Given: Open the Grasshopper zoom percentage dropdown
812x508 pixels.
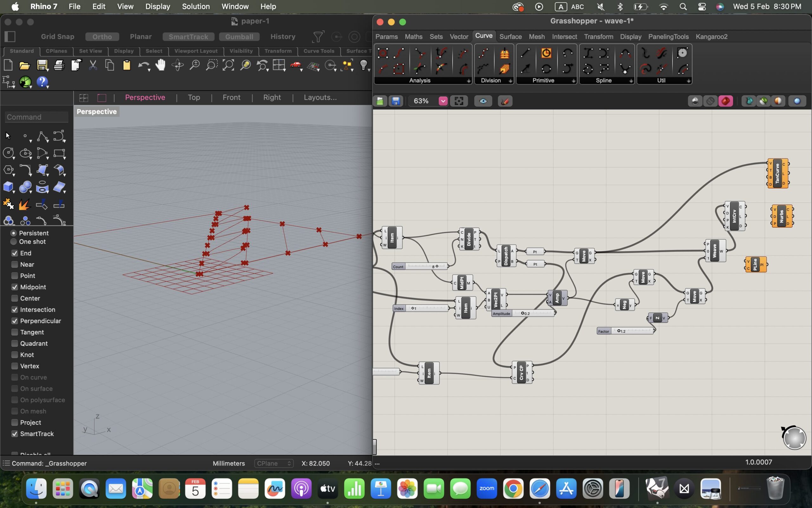Looking at the screenshot, I should pyautogui.click(x=443, y=101).
